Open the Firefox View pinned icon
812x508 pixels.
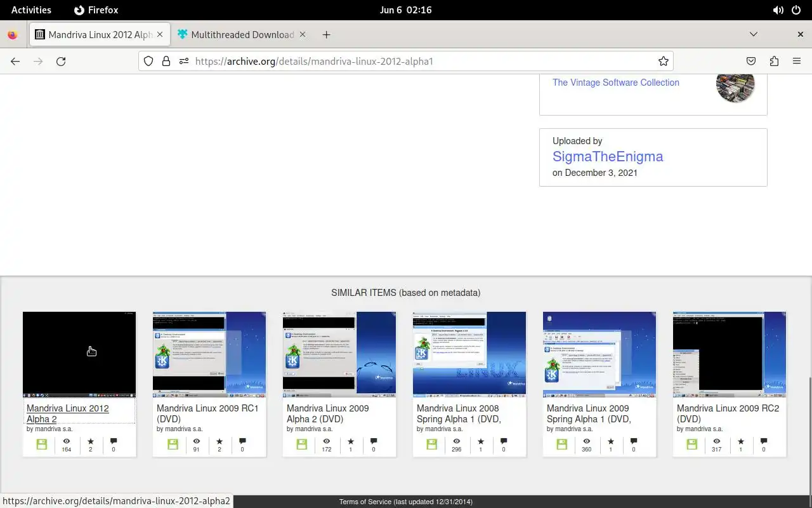pyautogui.click(x=13, y=35)
